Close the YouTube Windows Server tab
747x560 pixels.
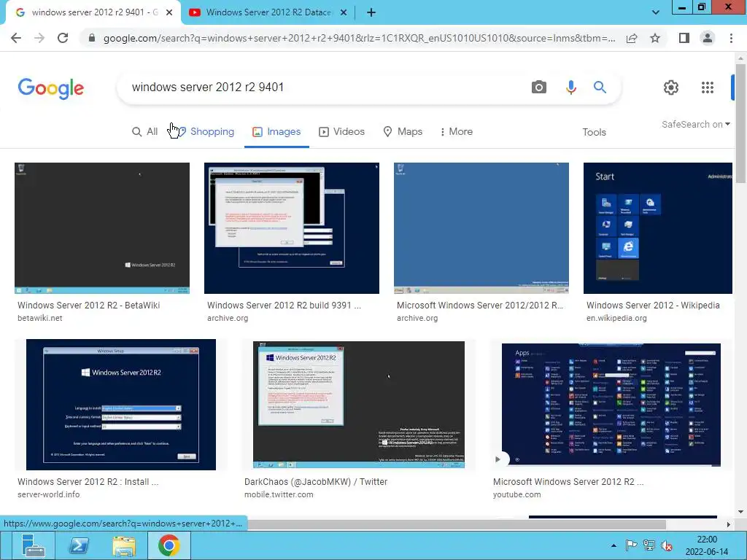344,12
